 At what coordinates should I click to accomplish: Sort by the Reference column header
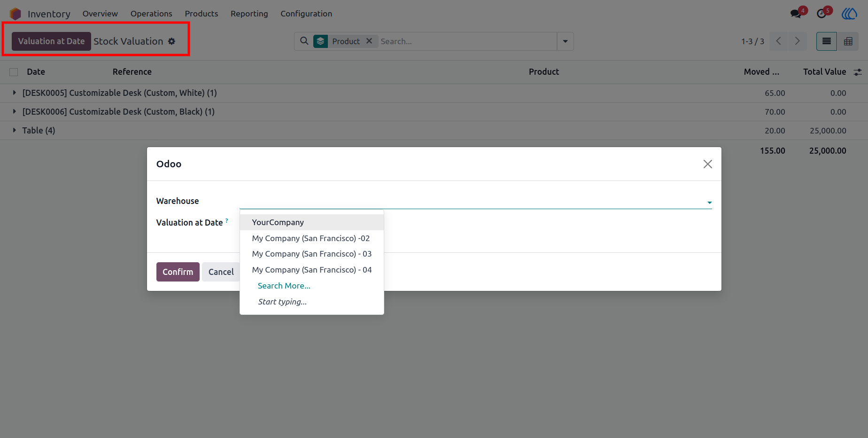pyautogui.click(x=132, y=72)
